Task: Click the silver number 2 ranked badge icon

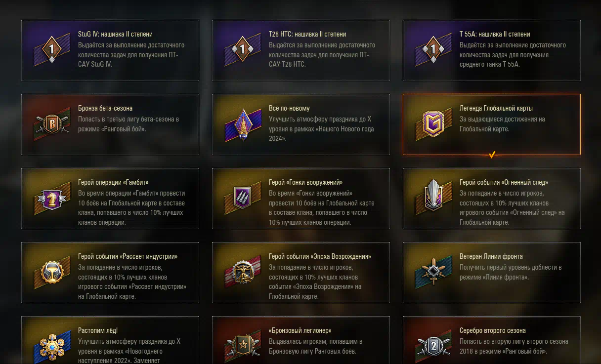Action: 433,346
